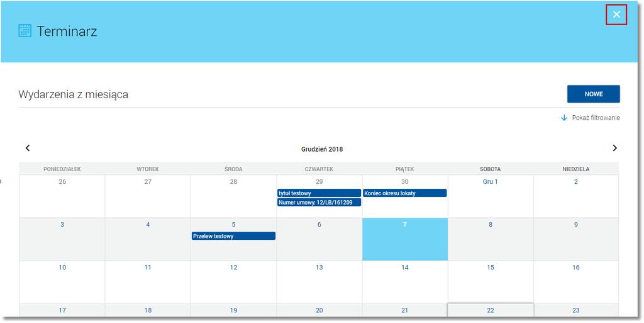
Task: Select day 23 in calendar
Action: click(576, 310)
